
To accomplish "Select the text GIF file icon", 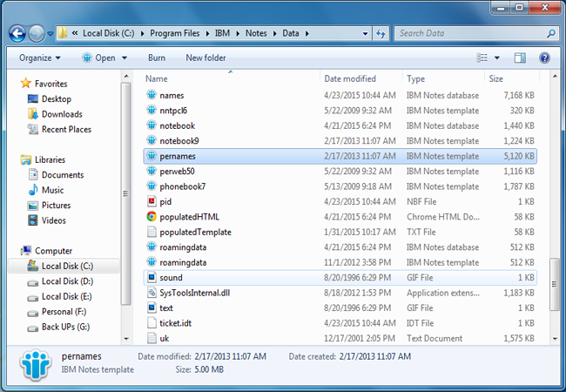I will pyautogui.click(x=152, y=308).
